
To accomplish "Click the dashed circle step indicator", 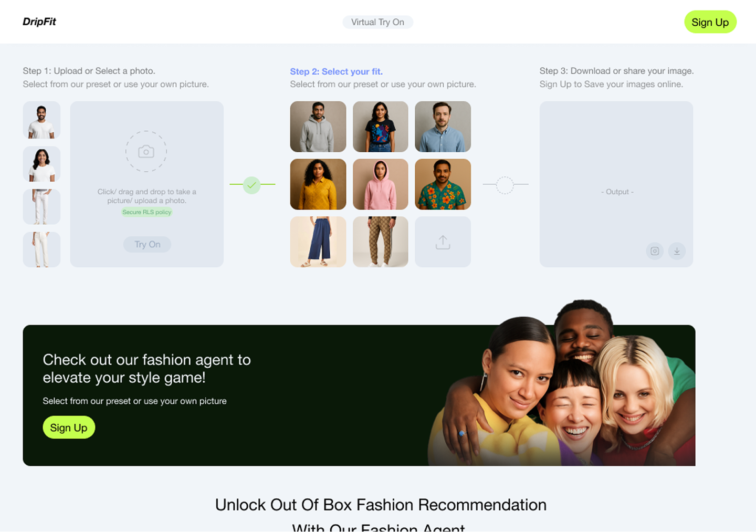I will tap(505, 185).
